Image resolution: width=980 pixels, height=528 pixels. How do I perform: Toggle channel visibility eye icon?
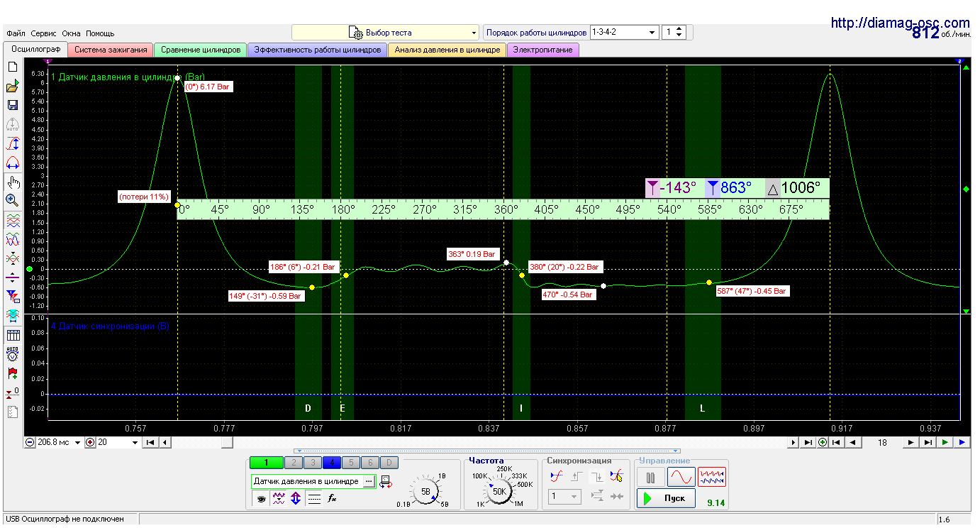[261, 499]
